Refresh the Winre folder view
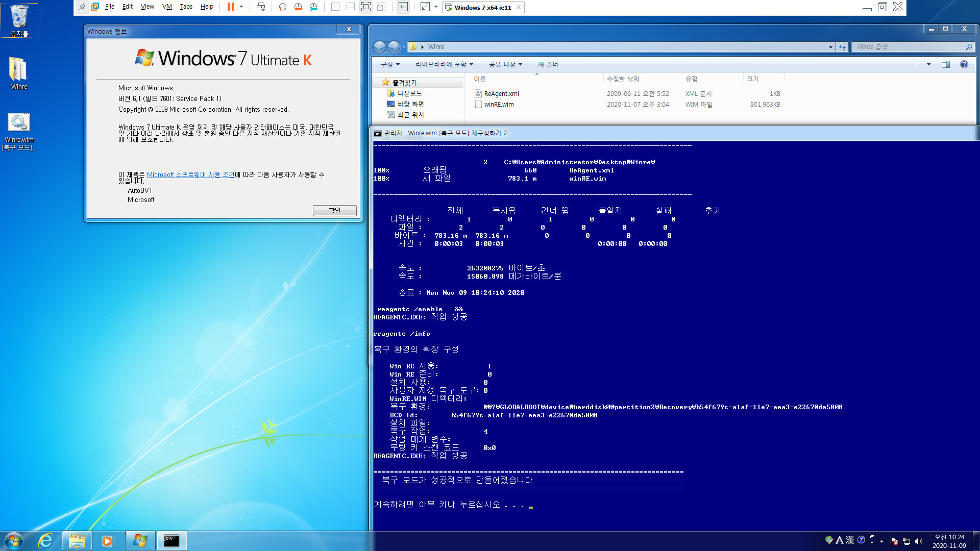 click(x=842, y=47)
